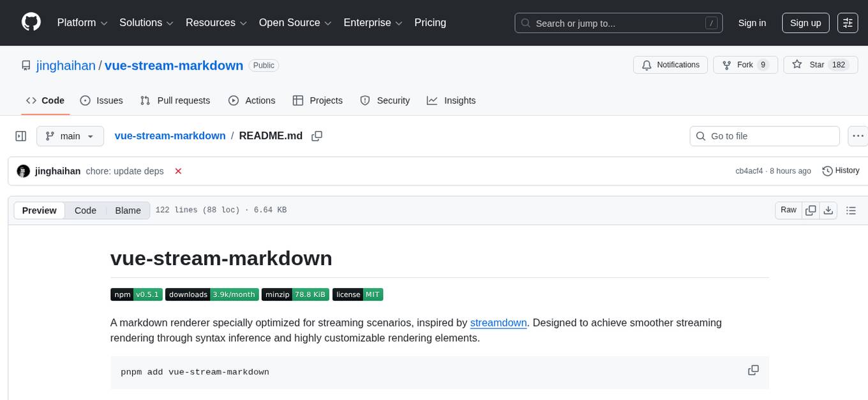This screenshot has height=400, width=868.
Task: Enable the Blame view
Action: coord(128,210)
